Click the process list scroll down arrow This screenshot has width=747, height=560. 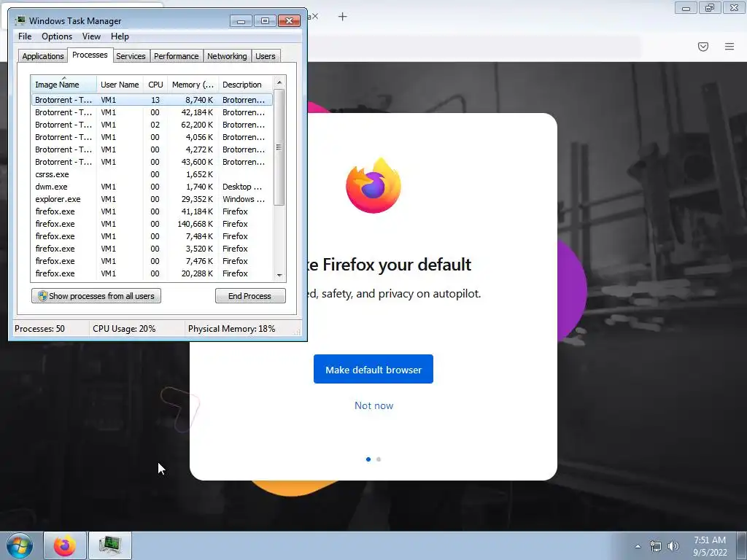point(279,275)
